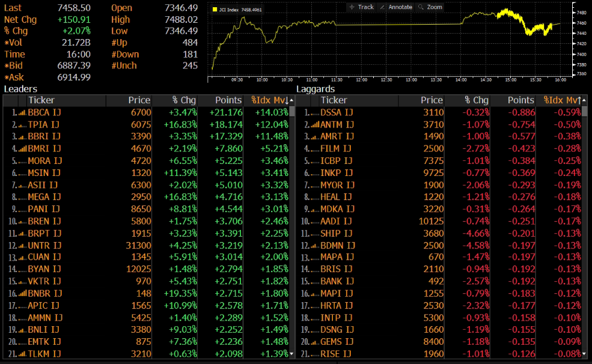
Task: Click the volume bars icon beside BMRI IJ
Action: tap(23, 148)
